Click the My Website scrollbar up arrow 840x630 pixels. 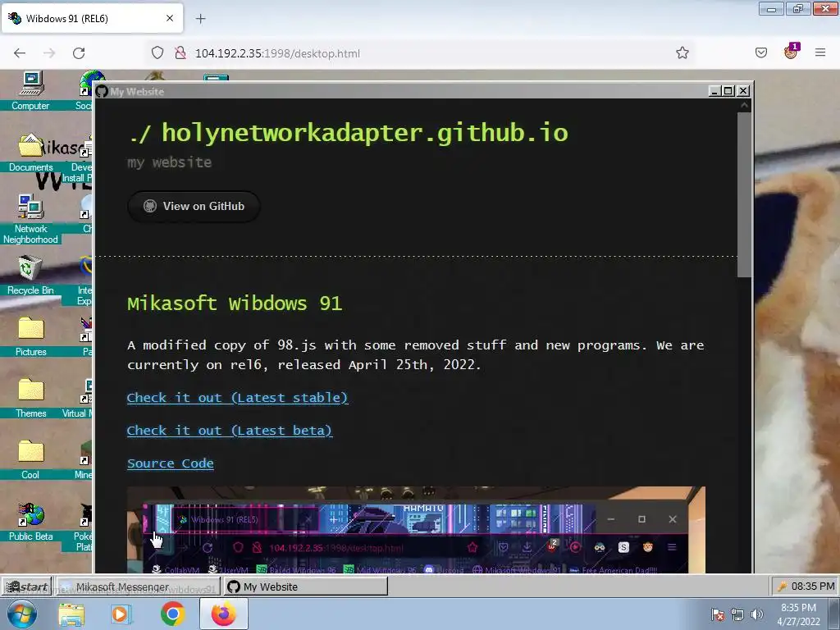pyautogui.click(x=744, y=106)
